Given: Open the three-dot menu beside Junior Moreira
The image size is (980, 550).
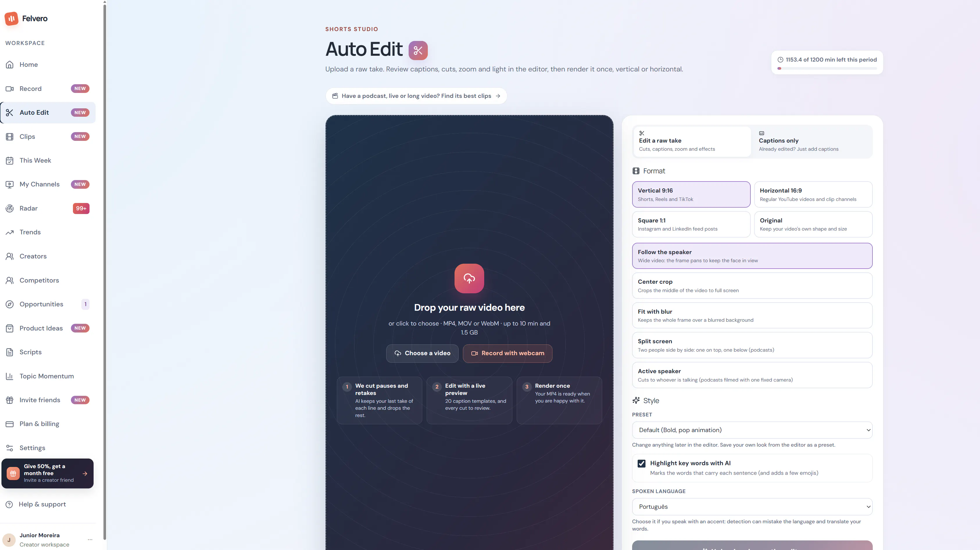Looking at the screenshot, I should [90, 539].
